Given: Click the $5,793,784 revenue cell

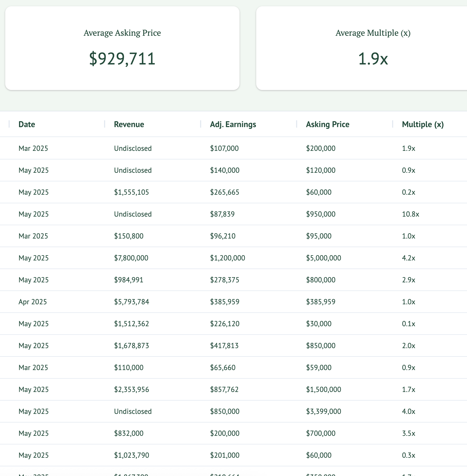Looking at the screenshot, I should pyautogui.click(x=131, y=302).
